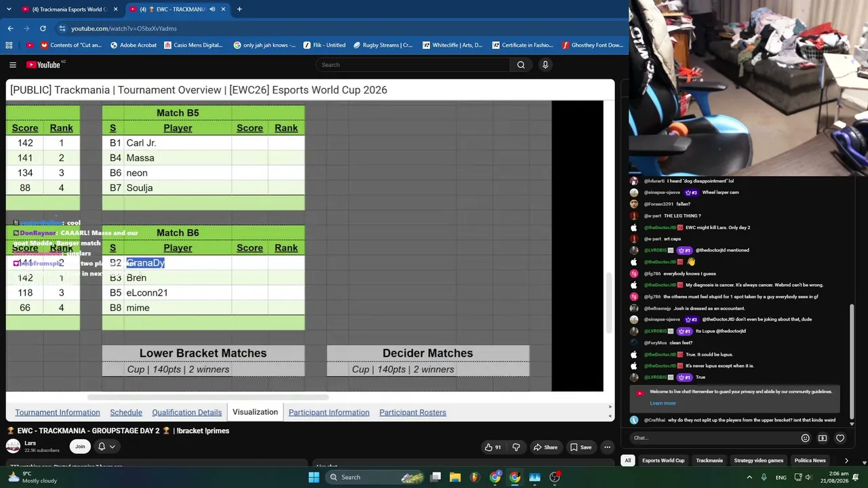
Task: Open the Participant Rosters sheet tab
Action: [x=413, y=413]
